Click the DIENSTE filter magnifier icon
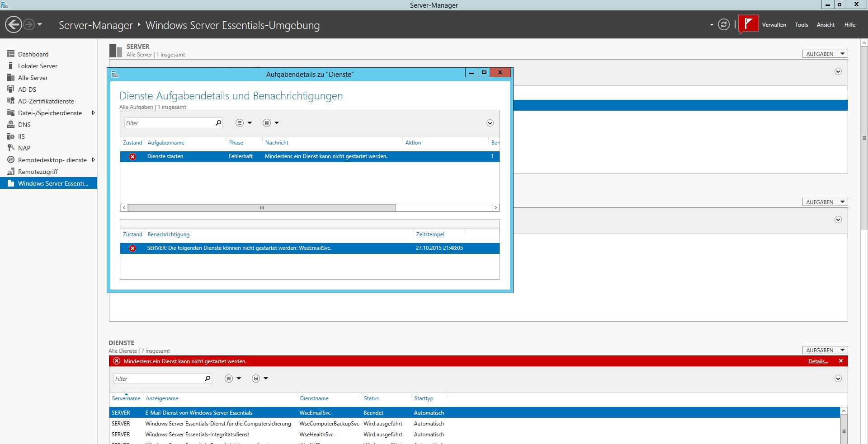868x444 pixels. click(208, 379)
